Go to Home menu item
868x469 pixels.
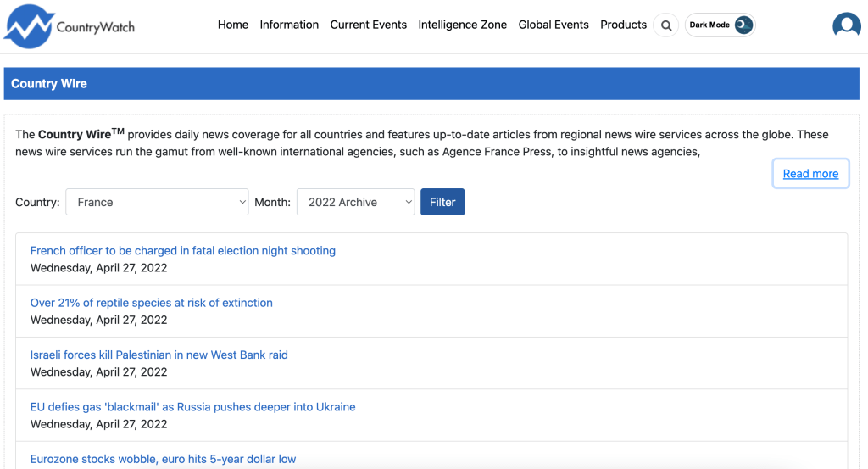233,25
